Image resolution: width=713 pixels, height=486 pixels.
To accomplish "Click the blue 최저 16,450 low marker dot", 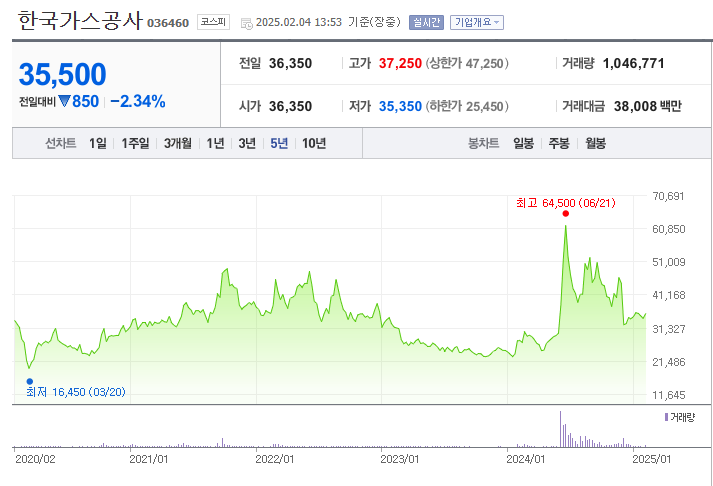I will (x=30, y=381).
